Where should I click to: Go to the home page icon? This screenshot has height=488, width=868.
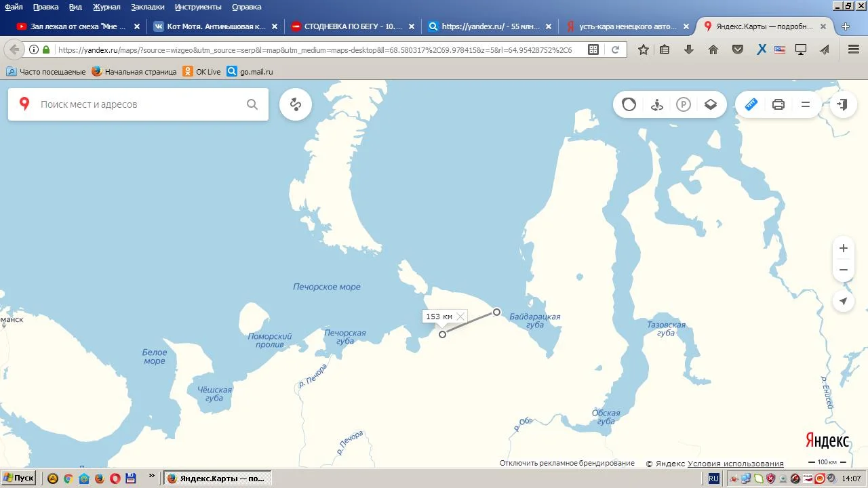pyautogui.click(x=713, y=49)
